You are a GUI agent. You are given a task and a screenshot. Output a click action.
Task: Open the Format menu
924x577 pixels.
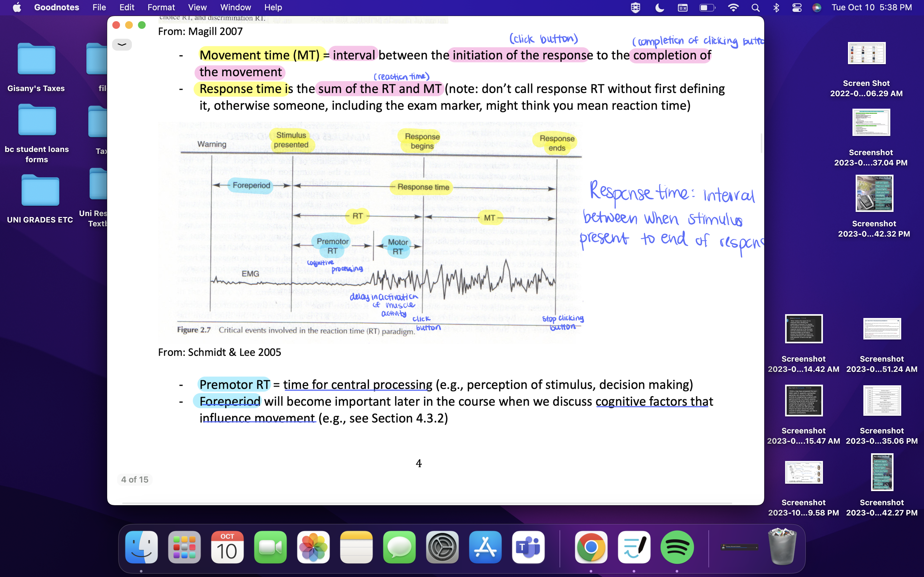tap(161, 8)
